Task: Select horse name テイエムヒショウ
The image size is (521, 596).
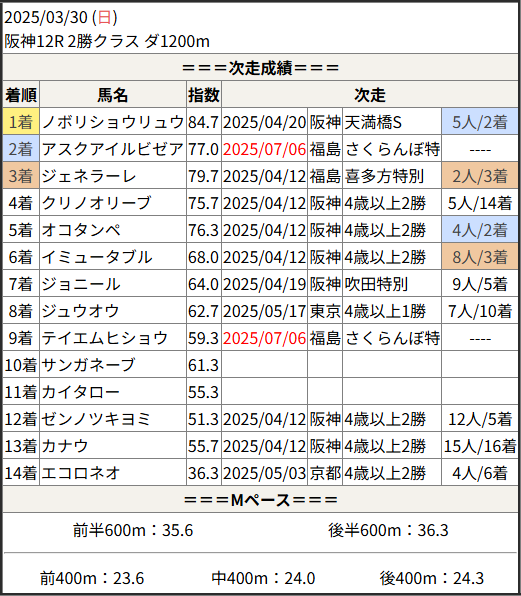Action: (105, 338)
